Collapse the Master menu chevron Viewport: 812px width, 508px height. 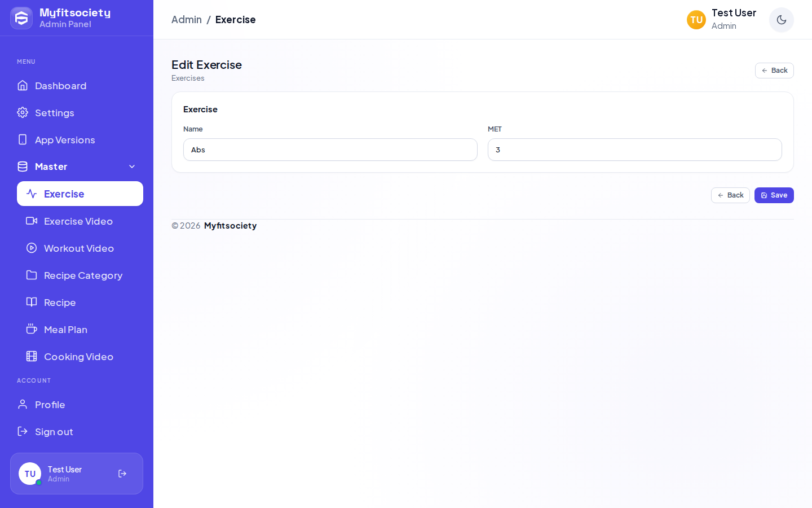click(132, 167)
